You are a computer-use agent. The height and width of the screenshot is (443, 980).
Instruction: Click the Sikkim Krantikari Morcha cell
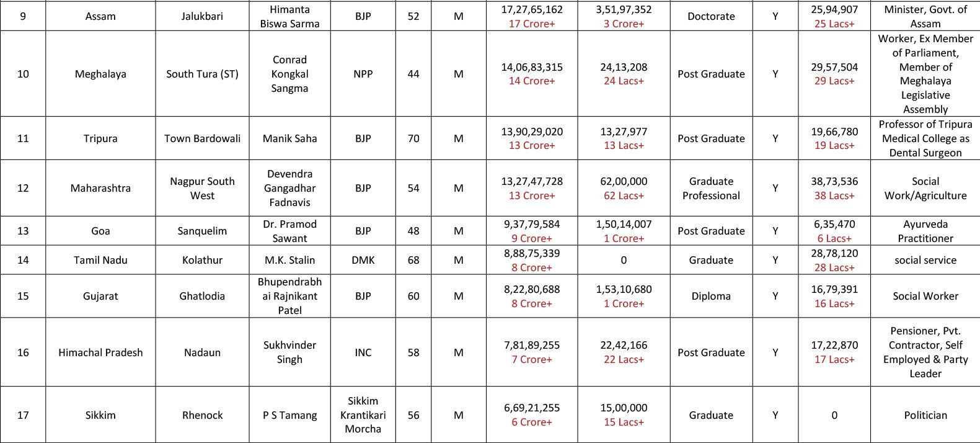click(x=363, y=415)
